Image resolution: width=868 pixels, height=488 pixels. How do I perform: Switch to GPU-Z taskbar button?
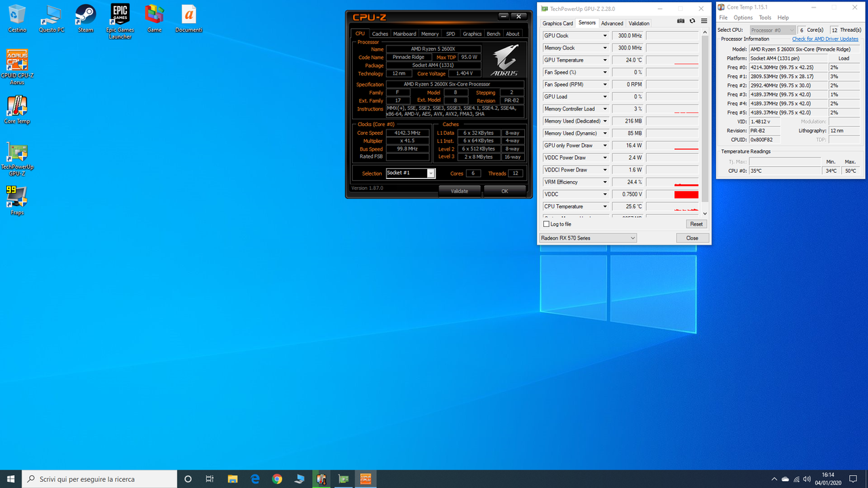pyautogui.click(x=343, y=479)
